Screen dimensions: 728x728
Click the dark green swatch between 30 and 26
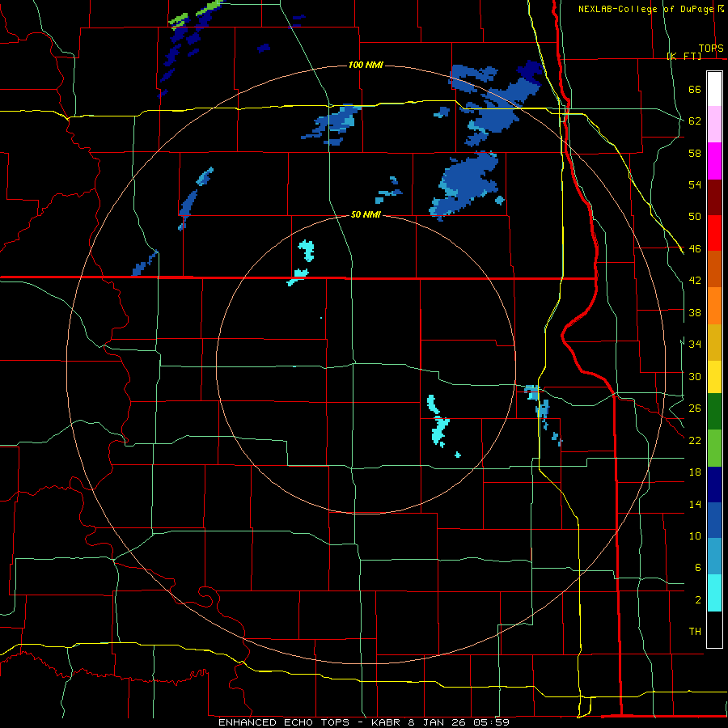(x=714, y=412)
